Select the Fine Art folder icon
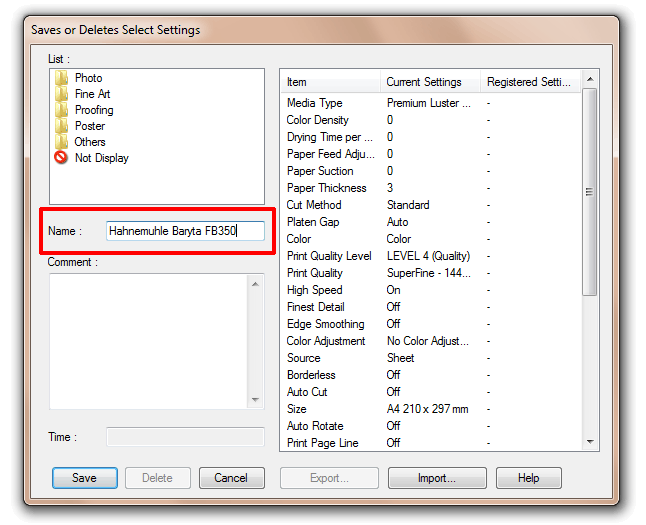Screen dimensions: 646x525 61,94
